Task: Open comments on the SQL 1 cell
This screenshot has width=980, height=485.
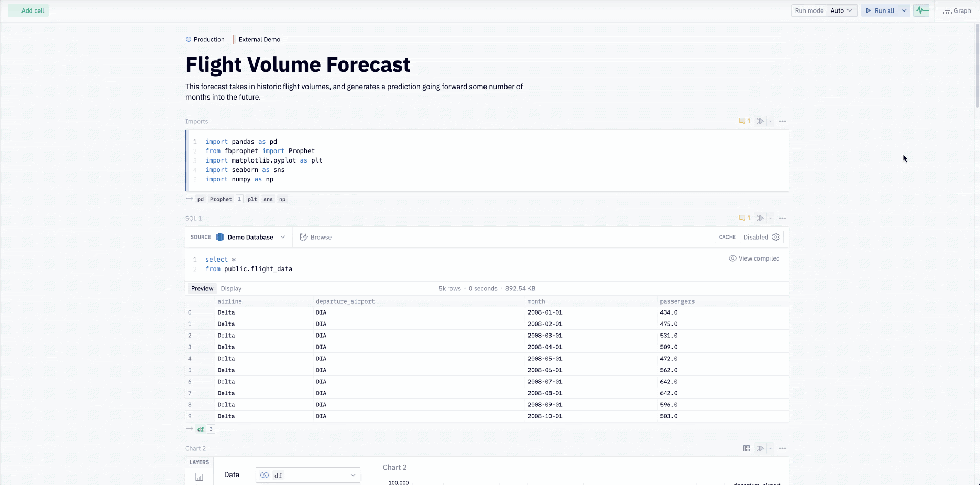Action: click(x=745, y=218)
